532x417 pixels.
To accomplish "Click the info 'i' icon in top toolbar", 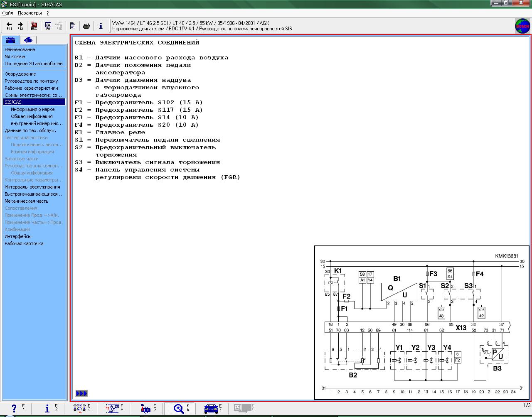I will click(x=101, y=26).
